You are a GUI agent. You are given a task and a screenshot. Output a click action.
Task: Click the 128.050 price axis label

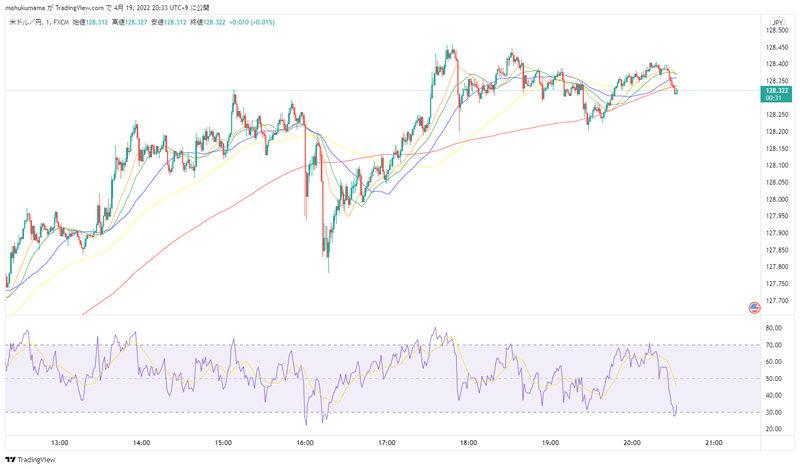tap(777, 183)
